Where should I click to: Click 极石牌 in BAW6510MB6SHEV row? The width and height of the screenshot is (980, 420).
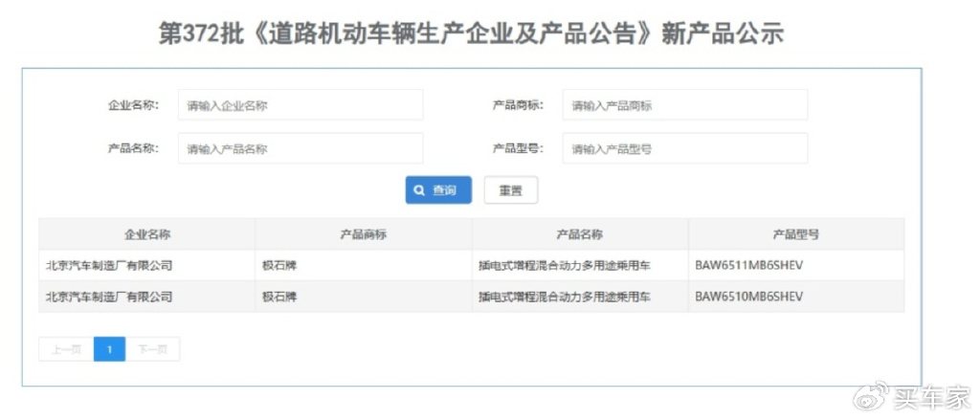[x=279, y=297]
